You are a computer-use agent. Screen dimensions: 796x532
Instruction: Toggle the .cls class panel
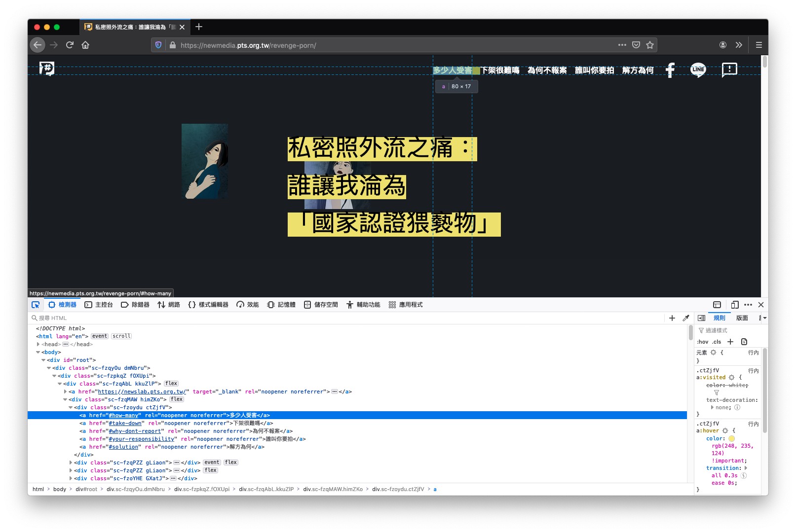click(x=717, y=342)
